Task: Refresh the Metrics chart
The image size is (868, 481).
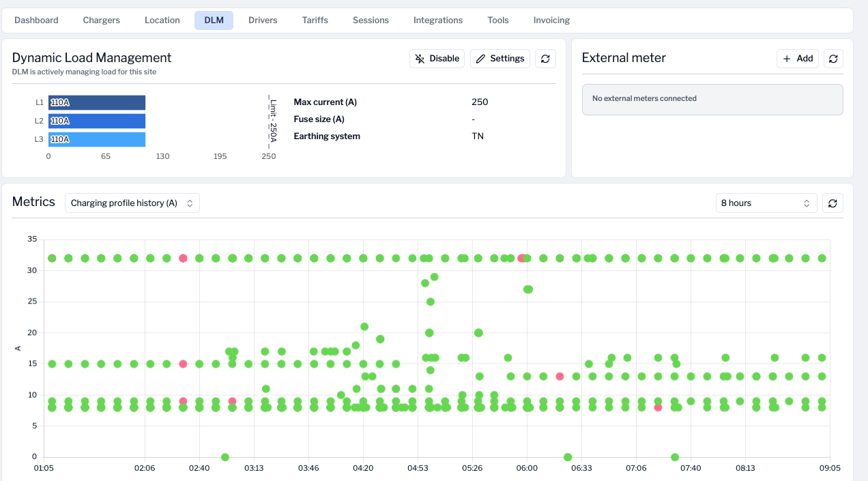Action: tap(833, 203)
